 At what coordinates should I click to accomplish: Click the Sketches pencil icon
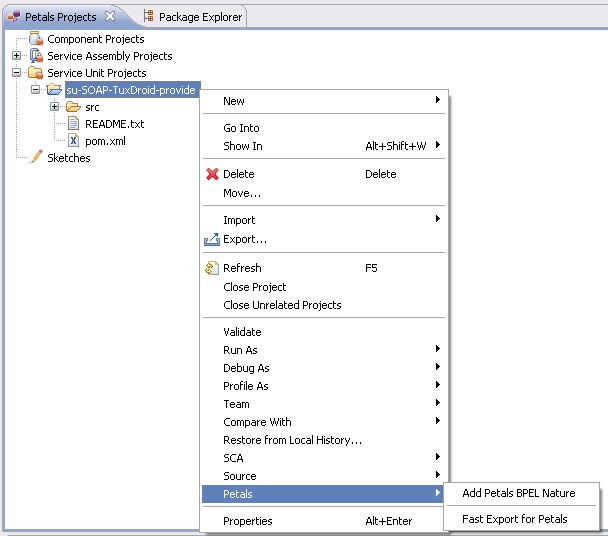pyautogui.click(x=36, y=158)
